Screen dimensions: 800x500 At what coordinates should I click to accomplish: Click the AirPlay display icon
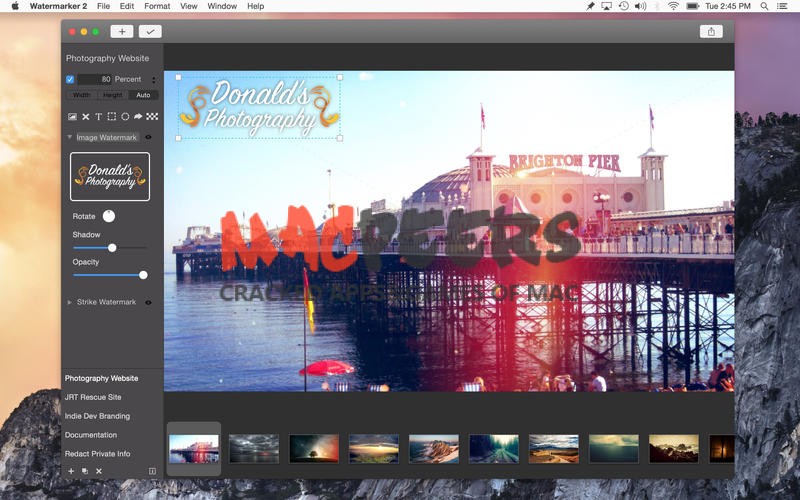pos(606,6)
